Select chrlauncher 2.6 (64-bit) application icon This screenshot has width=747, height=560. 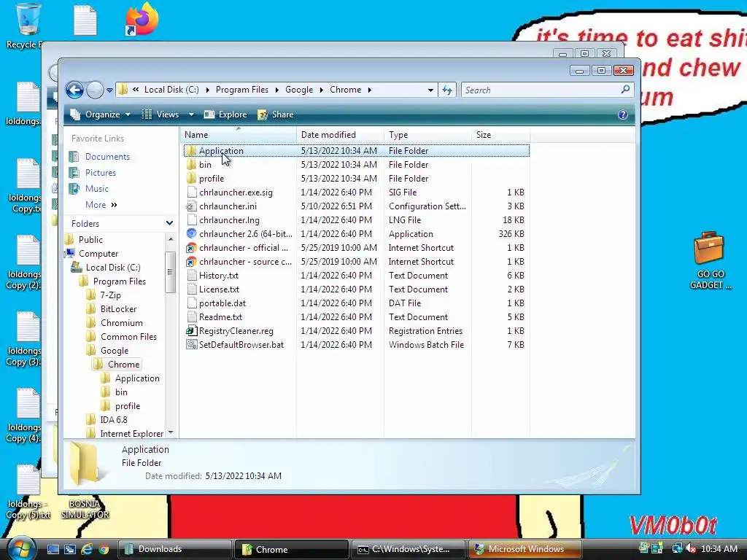192,234
